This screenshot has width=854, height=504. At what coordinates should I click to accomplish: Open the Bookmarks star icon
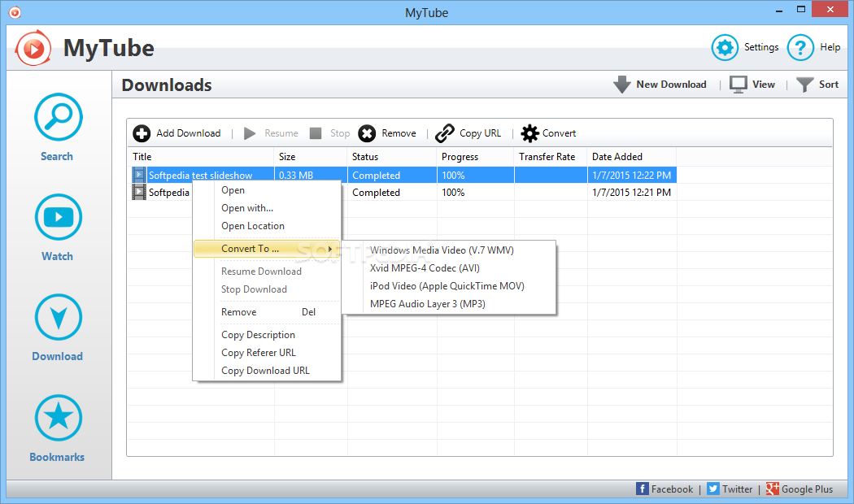coord(59,418)
